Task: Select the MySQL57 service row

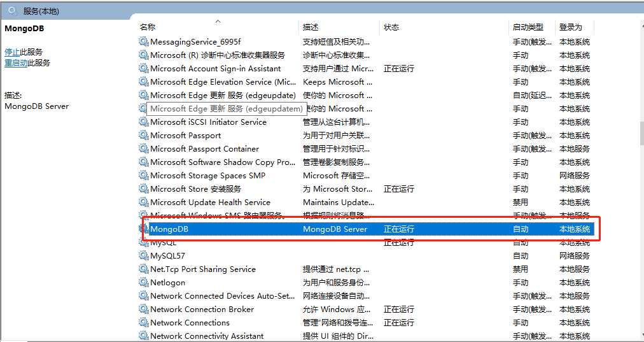Action: 367,255
